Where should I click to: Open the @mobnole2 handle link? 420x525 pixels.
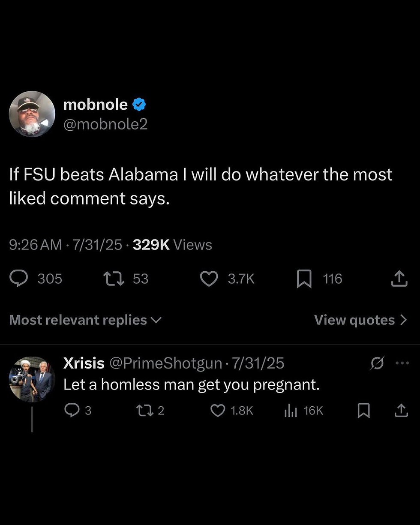(x=105, y=124)
